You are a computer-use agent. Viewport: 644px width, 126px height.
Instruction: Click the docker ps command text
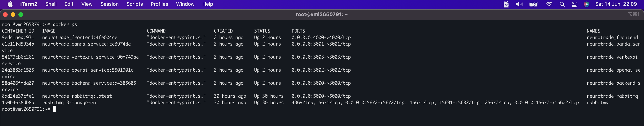tap(65, 25)
